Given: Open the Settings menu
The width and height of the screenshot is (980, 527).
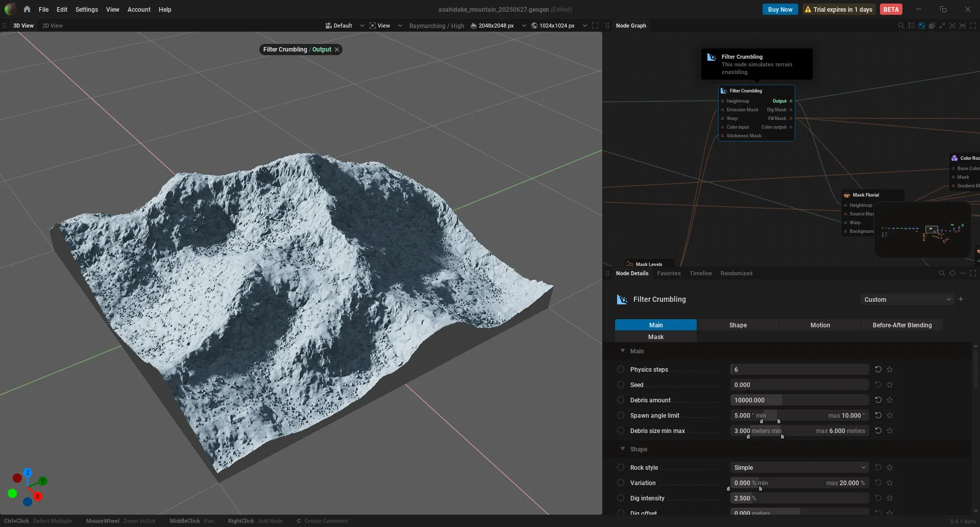Looking at the screenshot, I should pyautogui.click(x=86, y=9).
